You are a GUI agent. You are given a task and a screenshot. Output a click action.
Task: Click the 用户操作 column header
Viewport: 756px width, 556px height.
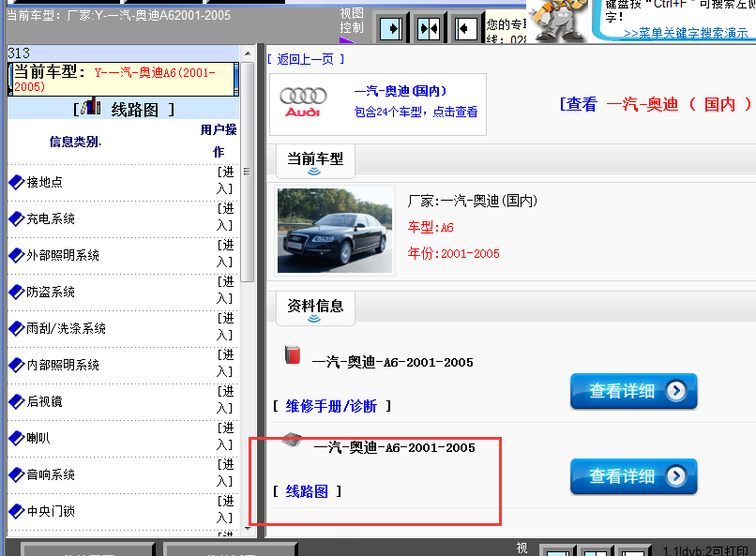click(219, 141)
